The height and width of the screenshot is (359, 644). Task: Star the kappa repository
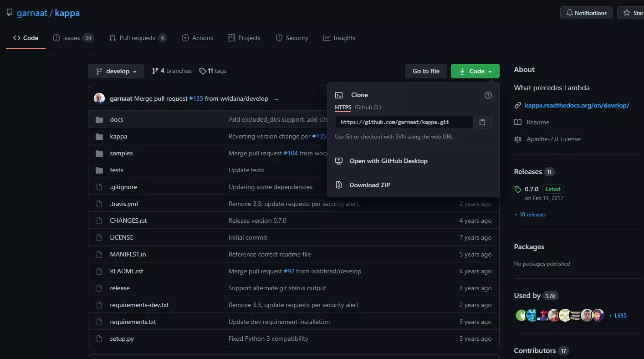tap(632, 13)
